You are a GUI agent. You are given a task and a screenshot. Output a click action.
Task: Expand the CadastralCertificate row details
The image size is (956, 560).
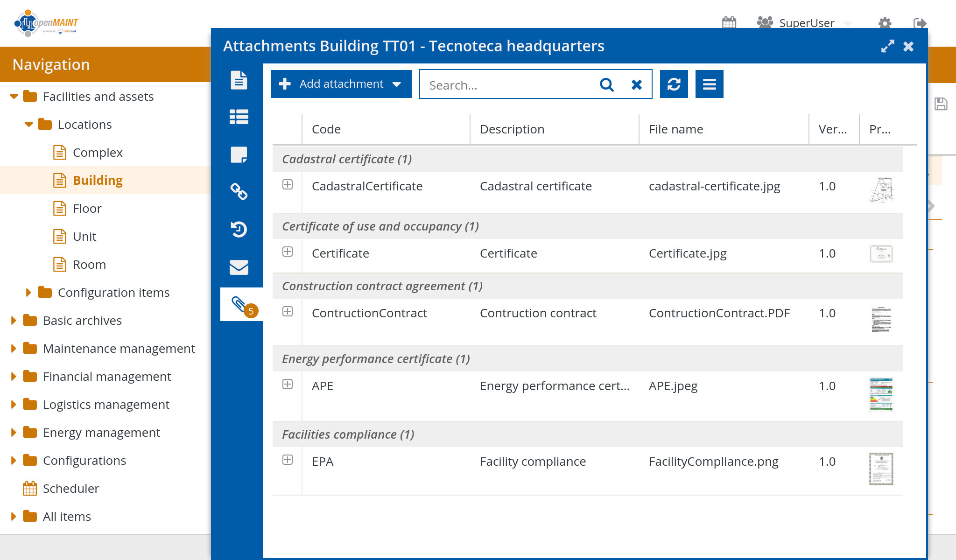[288, 185]
